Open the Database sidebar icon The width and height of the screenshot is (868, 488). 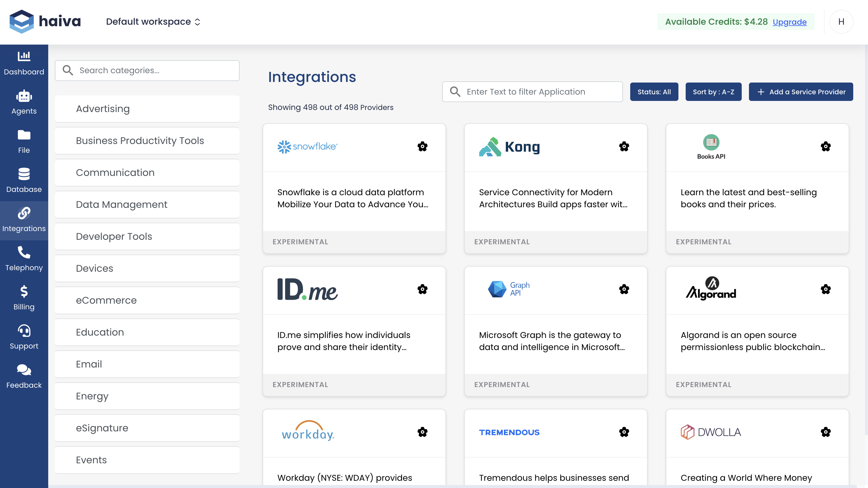pos(24,174)
